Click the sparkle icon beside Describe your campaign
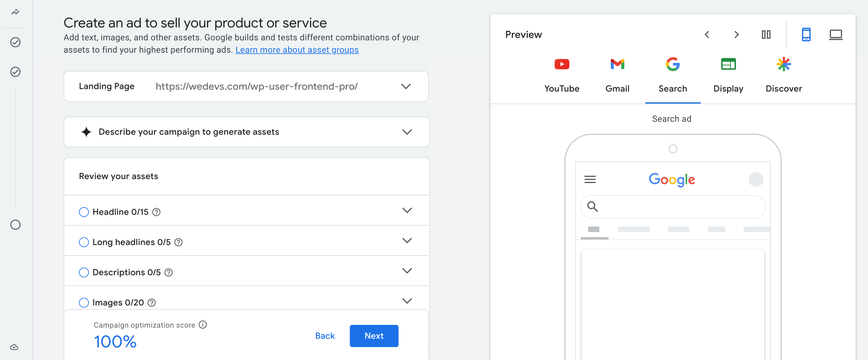Image resolution: width=868 pixels, height=360 pixels. pyautogui.click(x=86, y=132)
